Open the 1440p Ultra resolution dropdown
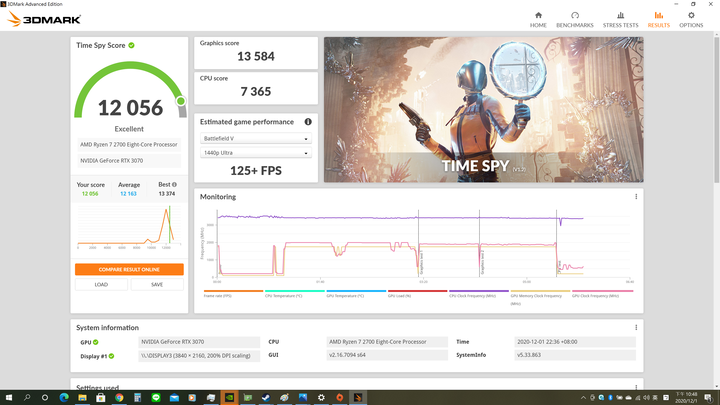720x405 pixels. coord(256,152)
